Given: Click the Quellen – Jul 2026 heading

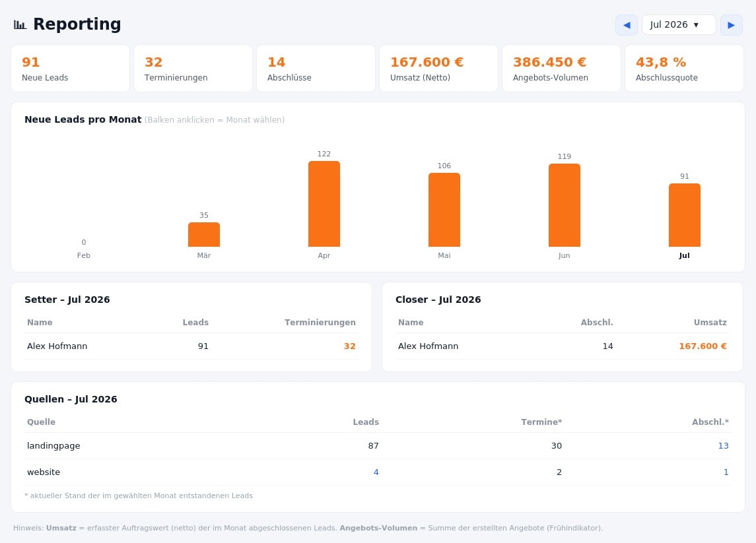Looking at the screenshot, I should pyautogui.click(x=71, y=399).
